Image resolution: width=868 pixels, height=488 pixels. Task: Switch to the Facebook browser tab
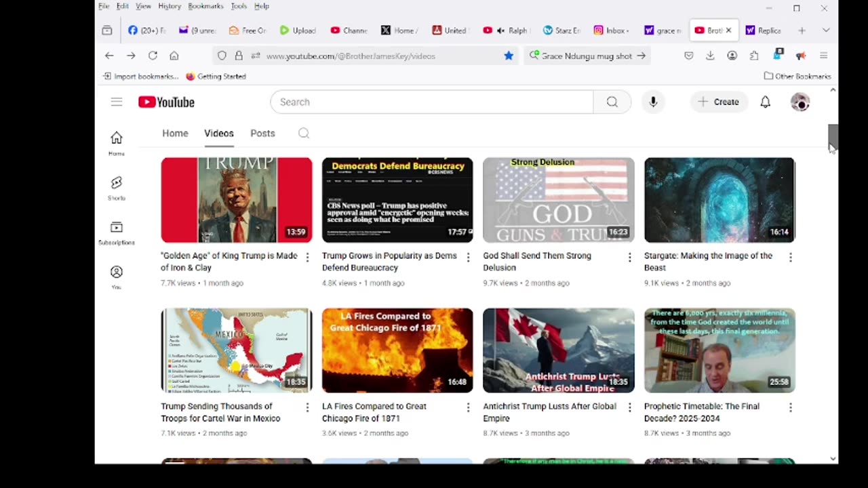[x=148, y=30]
